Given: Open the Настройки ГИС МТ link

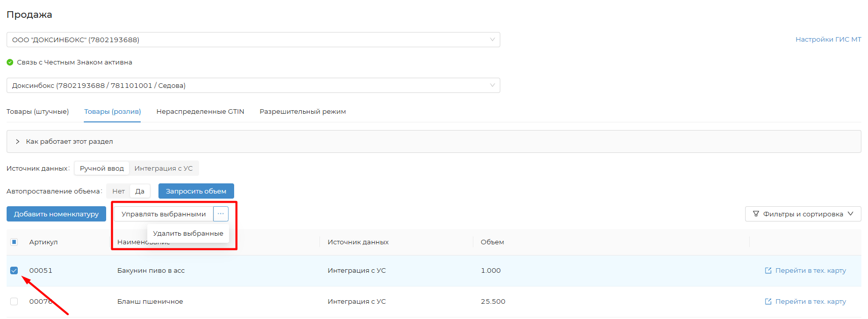Looking at the screenshot, I should (828, 40).
